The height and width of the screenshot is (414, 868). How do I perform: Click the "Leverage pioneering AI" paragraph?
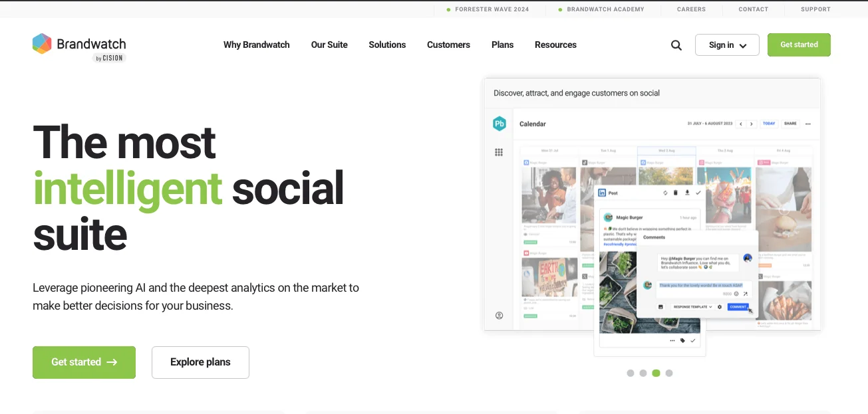click(196, 297)
